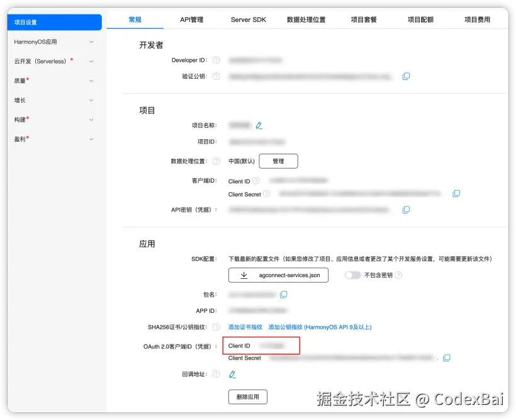
Task: Open the 项目费用 tab
Action: pyautogui.click(x=477, y=20)
